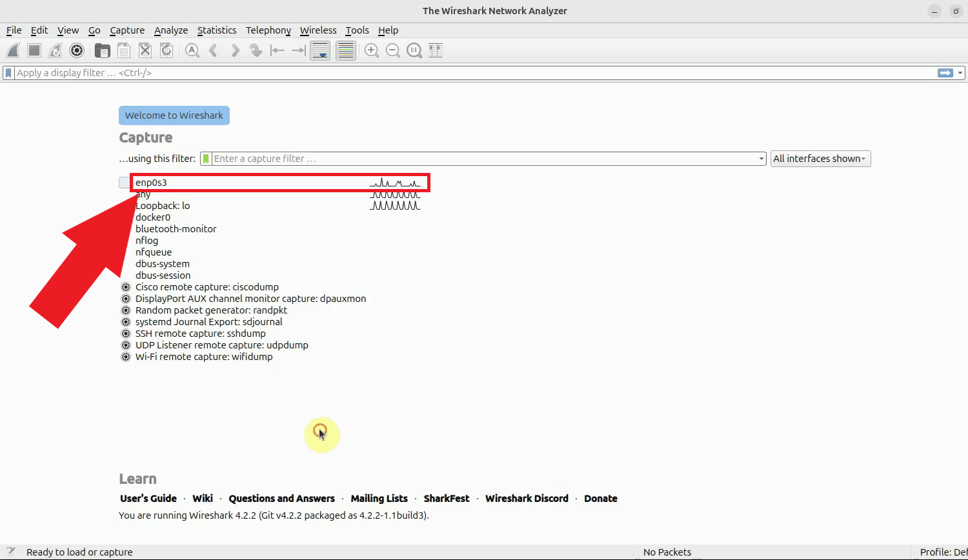Apply display filter arrow button
The image size is (968, 560).
[x=945, y=73]
